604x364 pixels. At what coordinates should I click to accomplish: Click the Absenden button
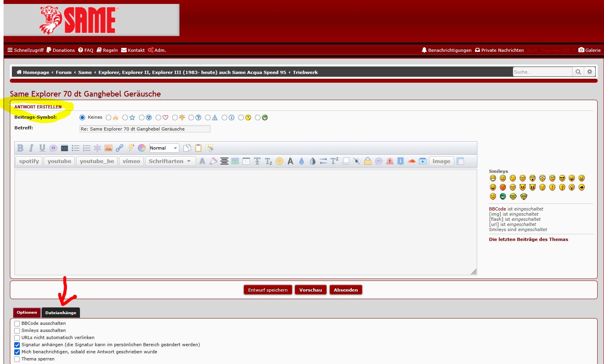(346, 290)
